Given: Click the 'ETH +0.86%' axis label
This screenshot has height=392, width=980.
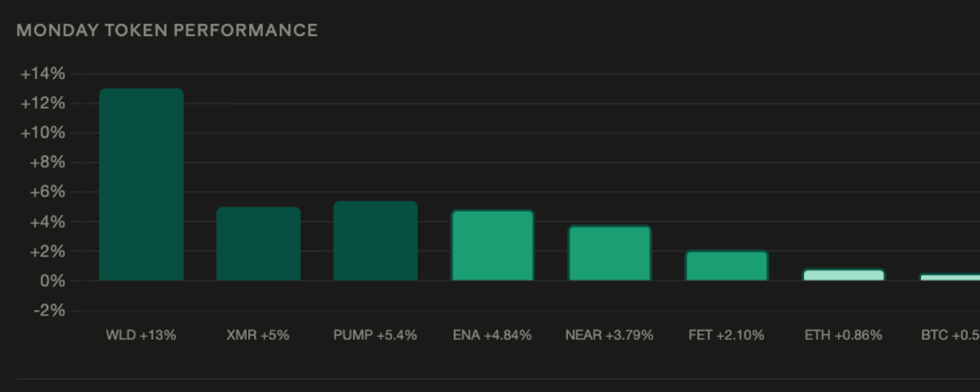Looking at the screenshot, I should point(844,335).
